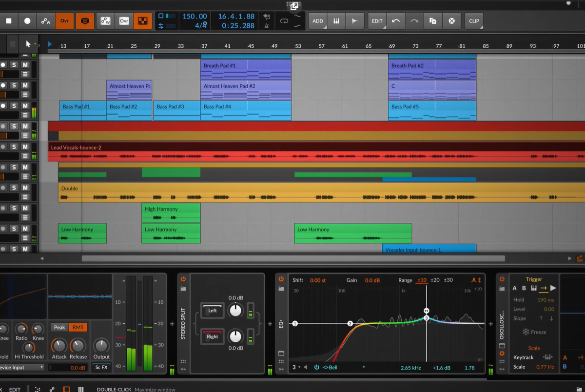Disable the Stereo Split device power button
585x392 pixels.
pyautogui.click(x=183, y=279)
